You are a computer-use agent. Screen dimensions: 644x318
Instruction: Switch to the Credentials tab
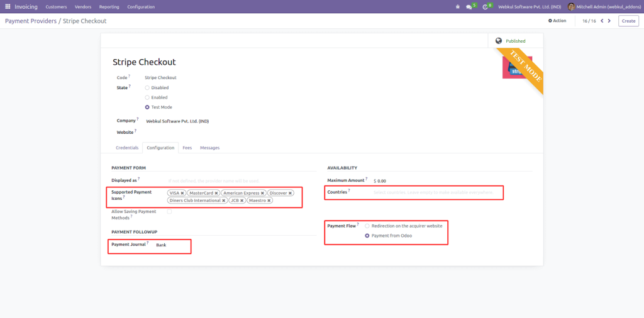[x=127, y=148]
